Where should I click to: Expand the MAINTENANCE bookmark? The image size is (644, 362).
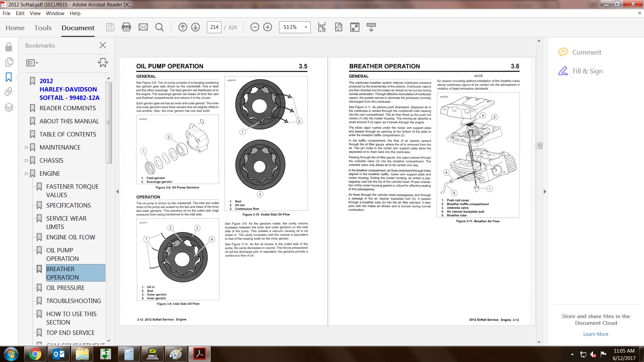(x=26, y=147)
